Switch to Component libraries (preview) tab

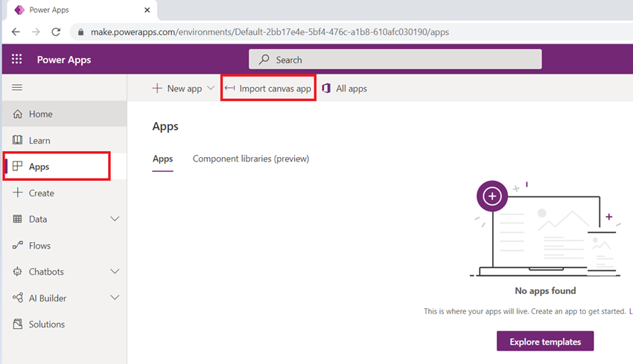(x=251, y=159)
